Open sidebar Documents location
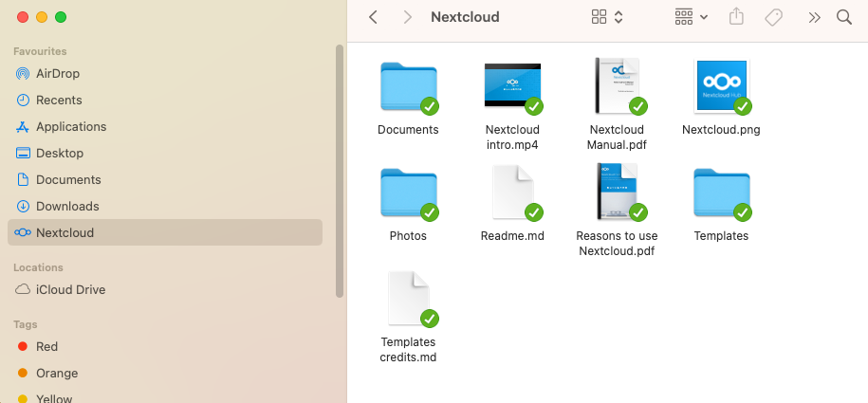This screenshot has width=868, height=403. (x=165, y=180)
